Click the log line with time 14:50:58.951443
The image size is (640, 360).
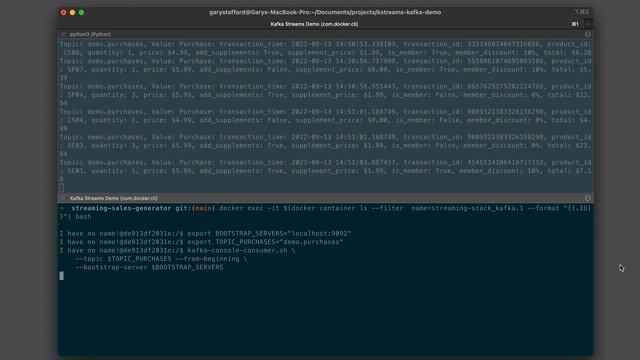pos(325,95)
